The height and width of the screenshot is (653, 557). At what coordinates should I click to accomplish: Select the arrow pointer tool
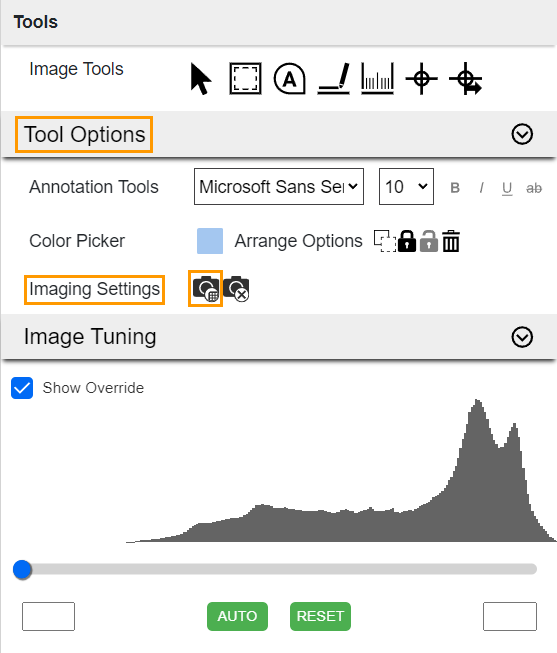tap(201, 79)
